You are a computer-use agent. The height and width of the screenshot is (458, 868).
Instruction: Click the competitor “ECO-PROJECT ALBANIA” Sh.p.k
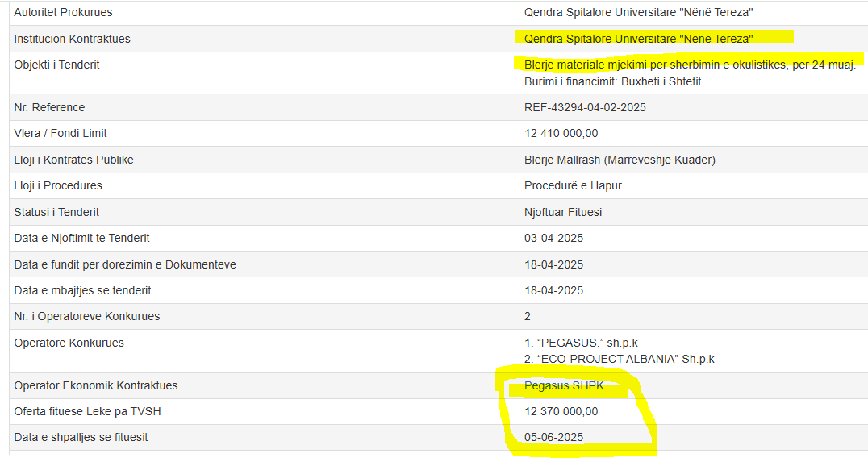[619, 359]
